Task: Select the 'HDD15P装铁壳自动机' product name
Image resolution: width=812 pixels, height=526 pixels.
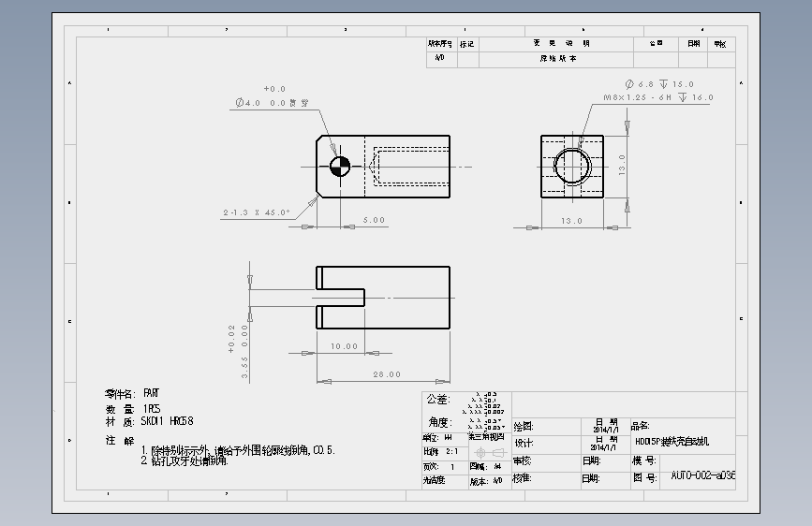Action: point(672,442)
